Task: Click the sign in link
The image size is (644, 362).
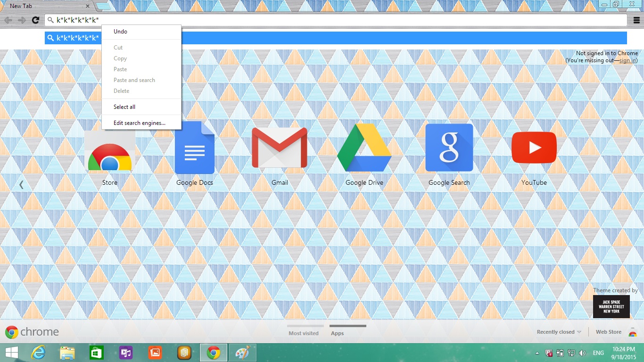Action: (627, 60)
